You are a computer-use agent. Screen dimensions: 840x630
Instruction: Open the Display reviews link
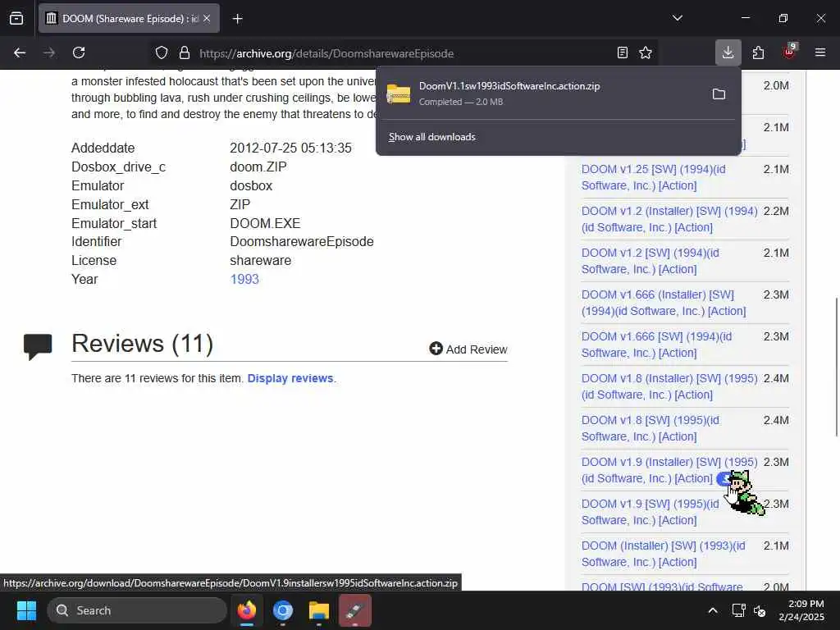point(290,378)
